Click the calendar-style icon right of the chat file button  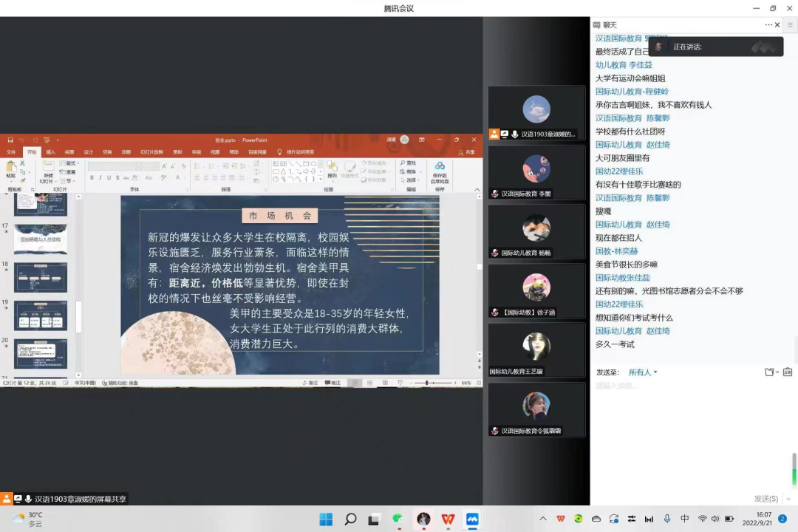pos(788,372)
